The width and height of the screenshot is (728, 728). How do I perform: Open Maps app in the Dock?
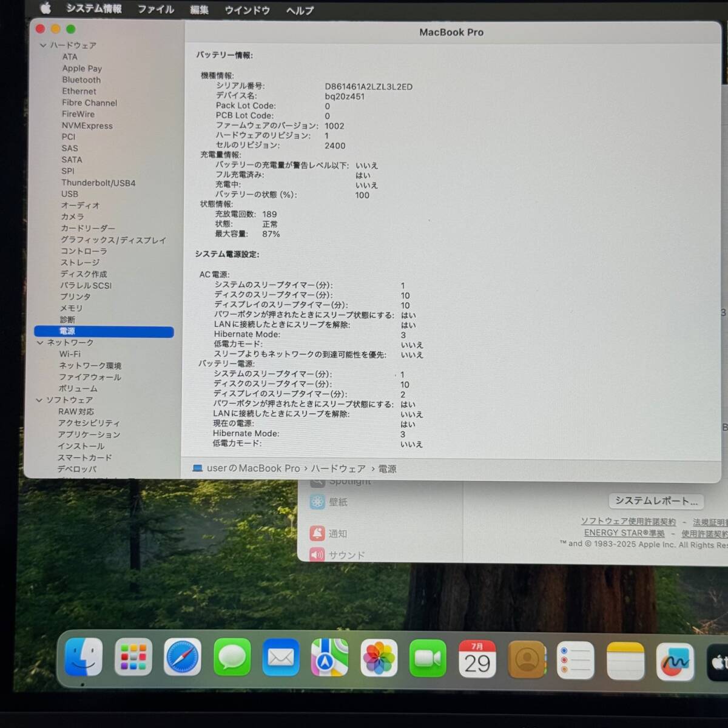point(330,658)
